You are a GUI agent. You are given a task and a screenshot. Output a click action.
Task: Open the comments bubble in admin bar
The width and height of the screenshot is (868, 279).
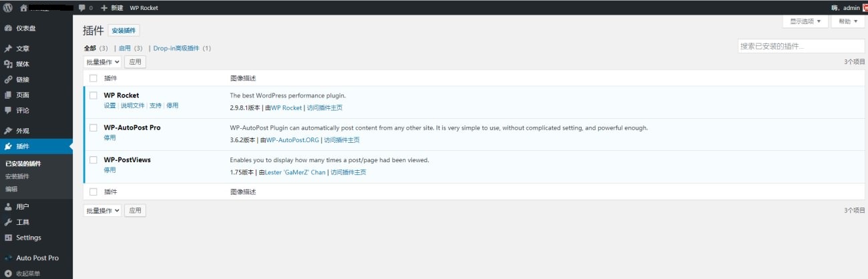click(x=81, y=8)
